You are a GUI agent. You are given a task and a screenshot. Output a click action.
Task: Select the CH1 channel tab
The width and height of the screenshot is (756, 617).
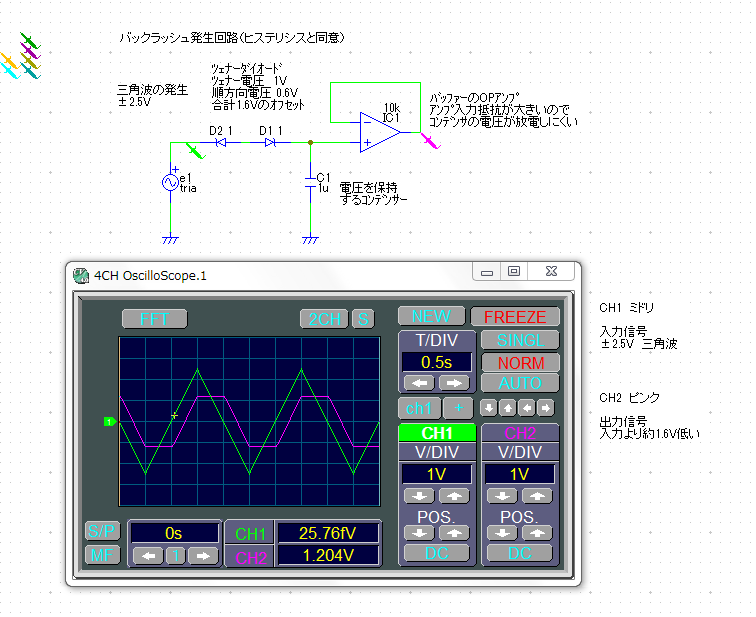point(437,433)
